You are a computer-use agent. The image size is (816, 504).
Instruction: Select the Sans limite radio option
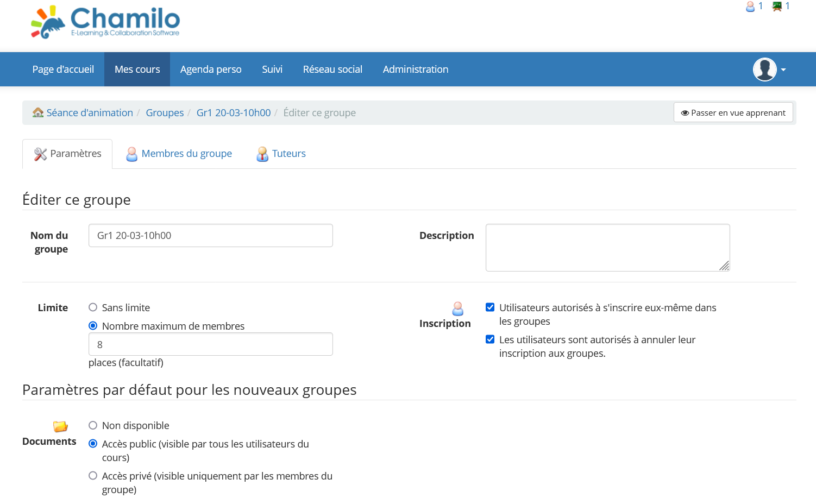(92, 307)
